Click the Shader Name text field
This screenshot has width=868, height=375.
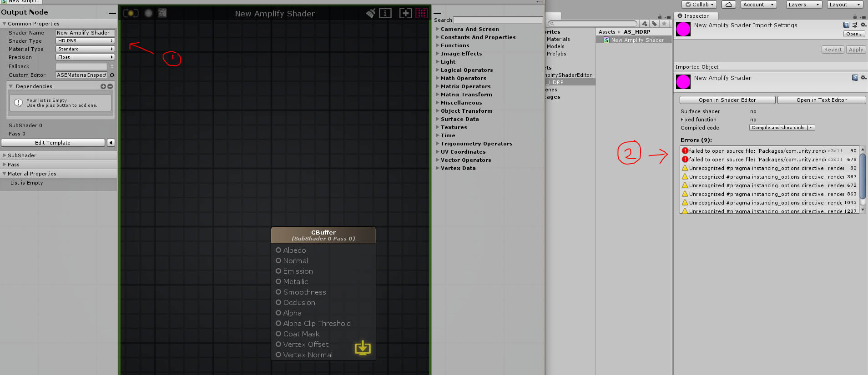click(x=85, y=33)
